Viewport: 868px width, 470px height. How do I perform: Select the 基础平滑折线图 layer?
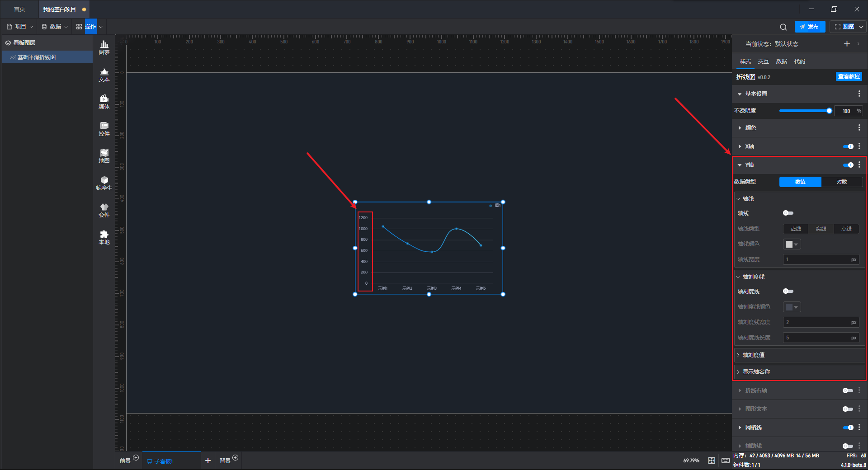[47, 57]
